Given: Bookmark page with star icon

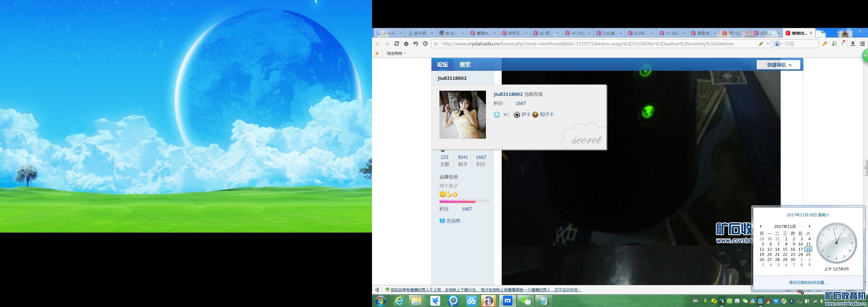Looking at the screenshot, I should pyautogui.click(x=436, y=44).
